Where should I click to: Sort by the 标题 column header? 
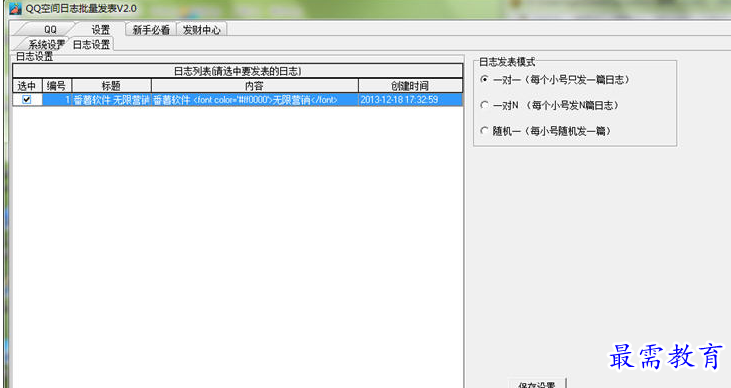(x=111, y=86)
